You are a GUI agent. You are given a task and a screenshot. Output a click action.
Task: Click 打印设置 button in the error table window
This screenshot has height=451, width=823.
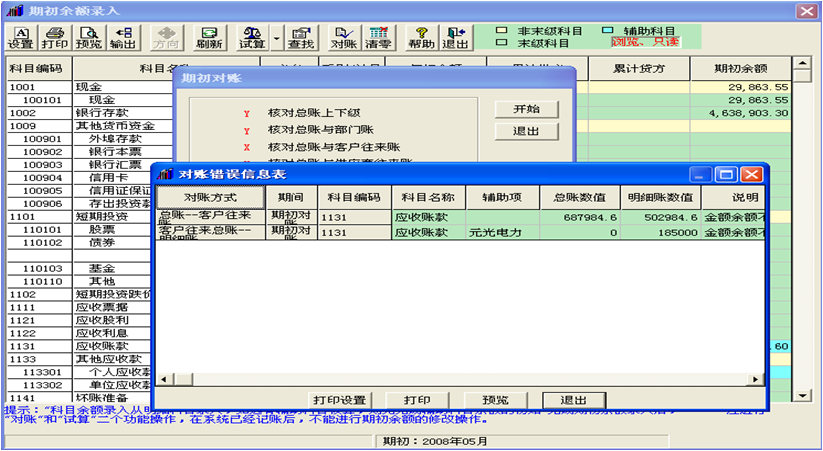(x=339, y=400)
